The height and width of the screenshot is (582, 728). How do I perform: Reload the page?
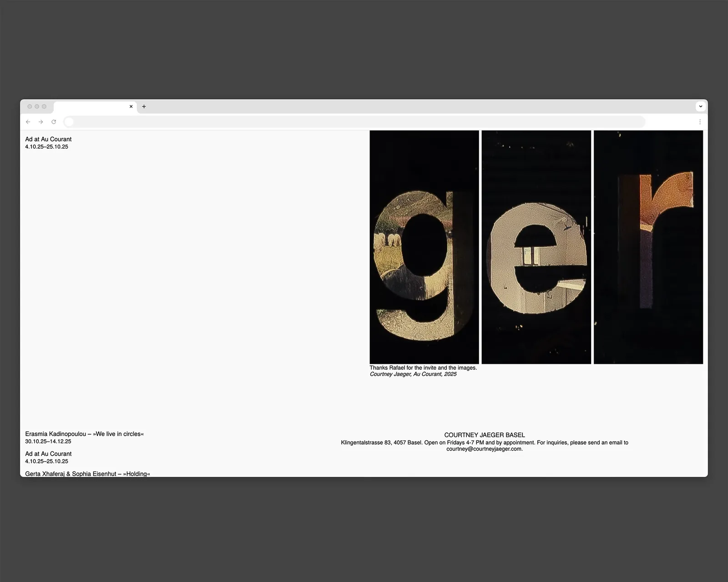[54, 122]
